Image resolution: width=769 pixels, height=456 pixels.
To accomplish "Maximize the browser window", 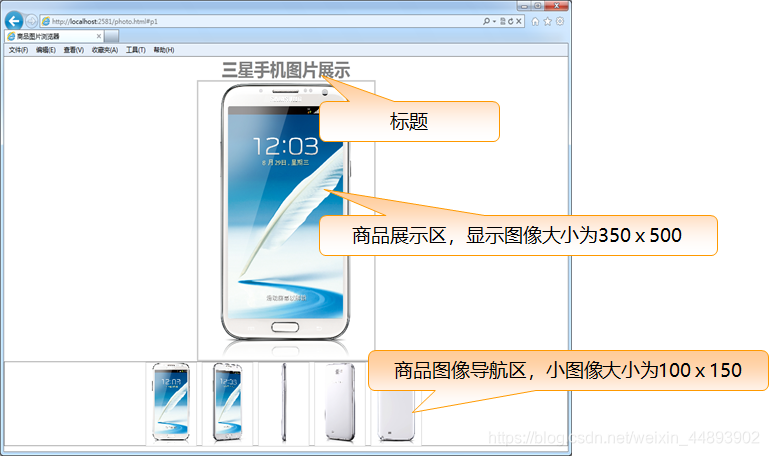I will 538,6.
